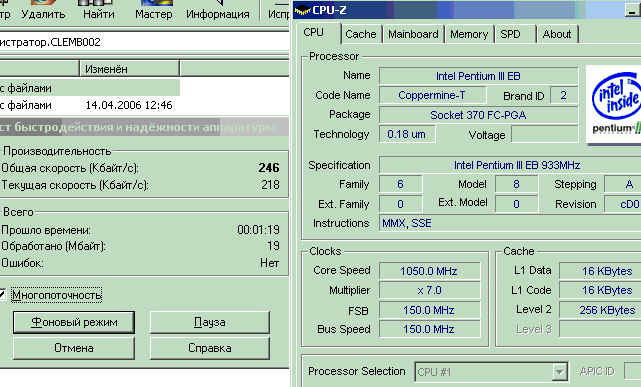Viewport: 641px width, 387px height.
Task: Click the Package value Socket 370 FC-PGA
Action: click(478, 115)
